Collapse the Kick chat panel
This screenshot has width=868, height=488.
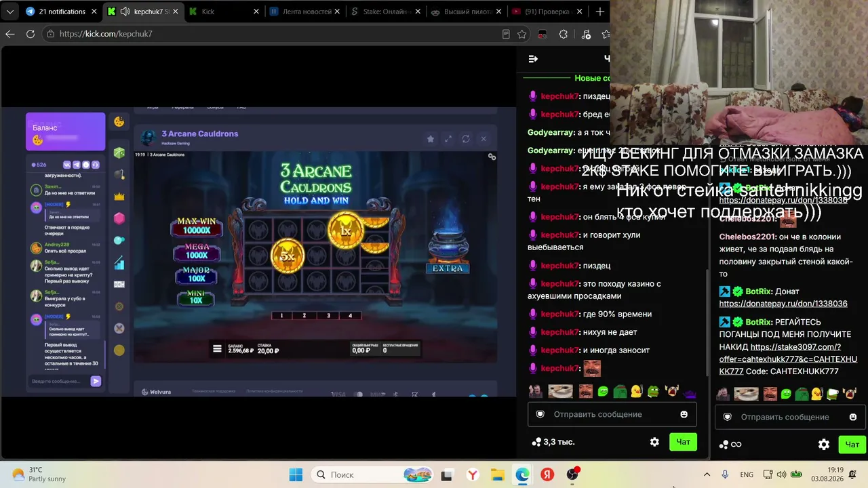(x=533, y=59)
